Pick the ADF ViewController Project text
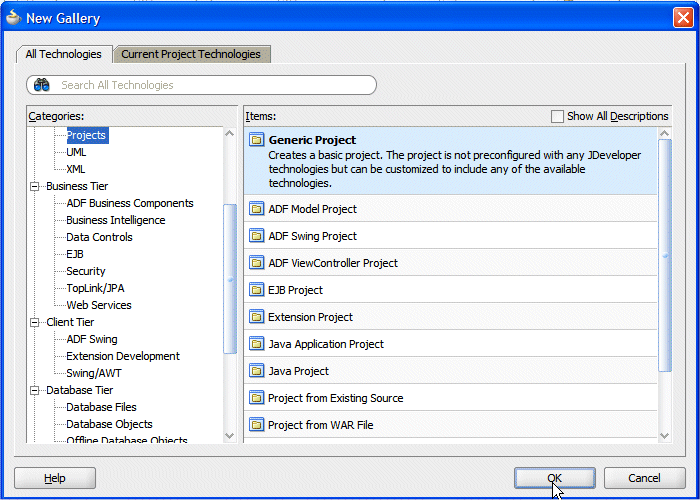Screen dimensions: 700x500 click(333, 263)
